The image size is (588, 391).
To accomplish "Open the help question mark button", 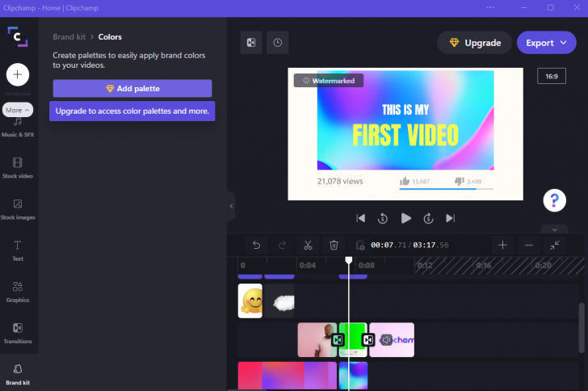I will coord(554,200).
